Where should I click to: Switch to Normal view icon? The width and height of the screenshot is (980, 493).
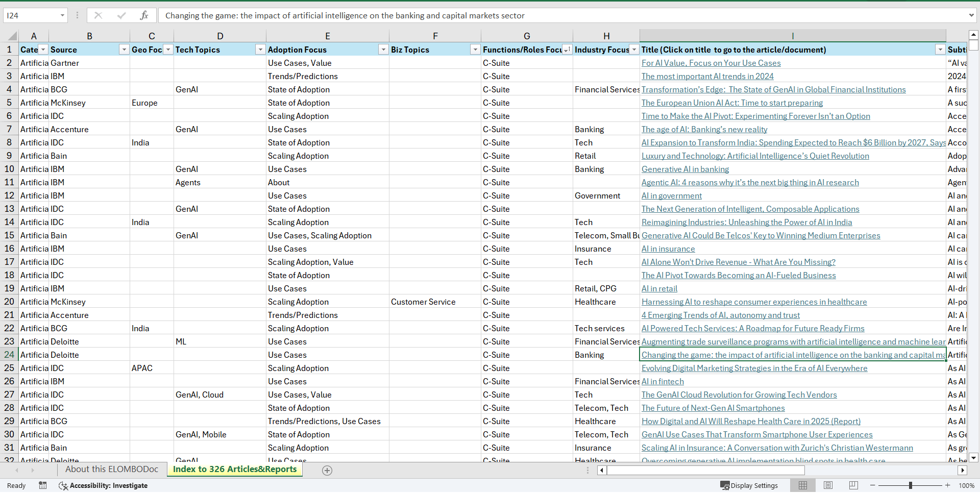803,485
